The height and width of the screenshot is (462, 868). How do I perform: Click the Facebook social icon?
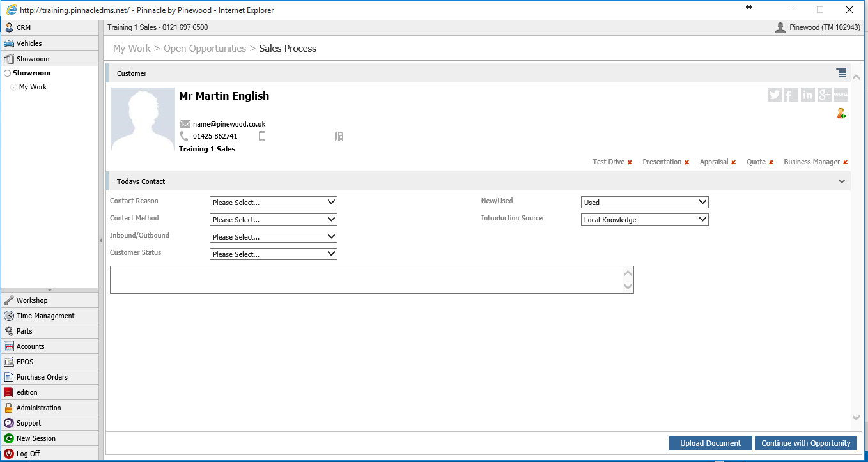coord(791,95)
